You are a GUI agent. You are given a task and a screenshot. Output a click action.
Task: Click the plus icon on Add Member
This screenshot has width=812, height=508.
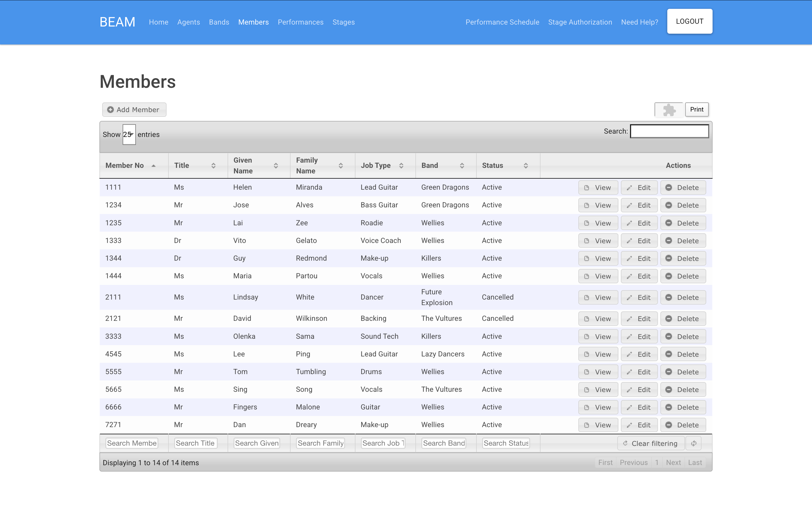[110, 110]
